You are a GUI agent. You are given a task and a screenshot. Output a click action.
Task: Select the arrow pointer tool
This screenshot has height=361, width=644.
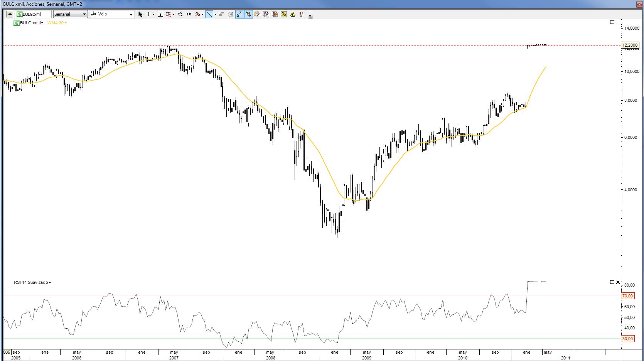(x=140, y=14)
